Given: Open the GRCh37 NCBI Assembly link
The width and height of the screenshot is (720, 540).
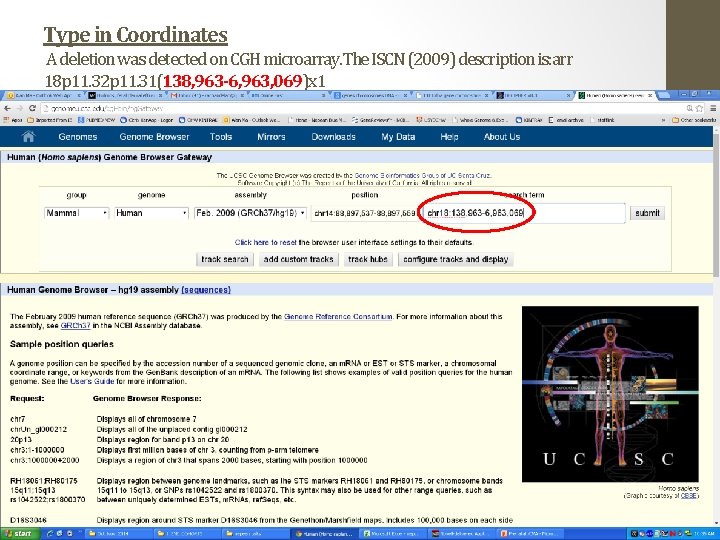Looking at the screenshot, I should 75,326.
